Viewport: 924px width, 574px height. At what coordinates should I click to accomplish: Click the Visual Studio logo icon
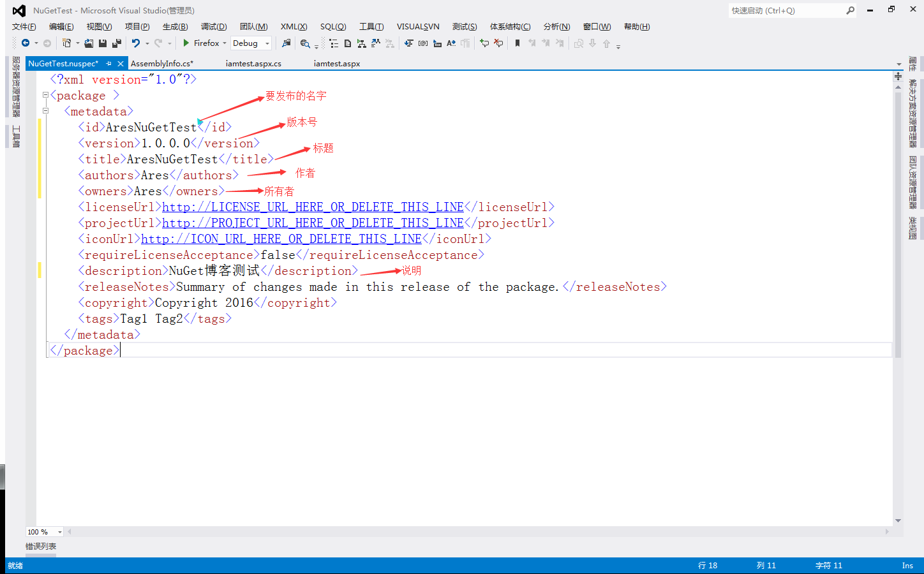tap(19, 11)
